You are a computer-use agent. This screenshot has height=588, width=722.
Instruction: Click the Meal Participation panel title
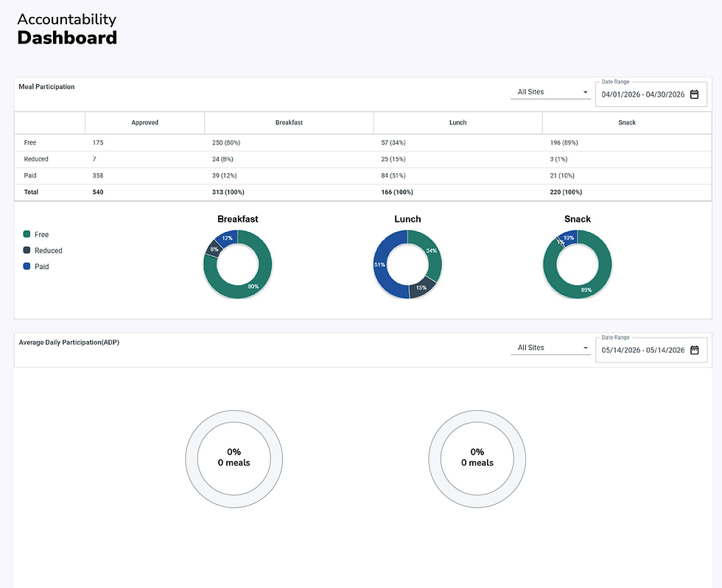[46, 86]
